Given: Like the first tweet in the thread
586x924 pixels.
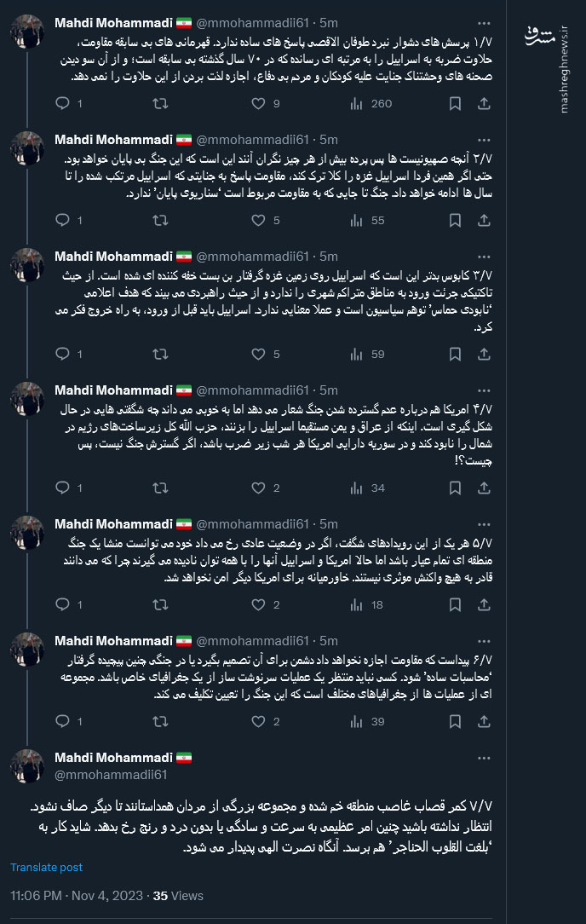Looking at the screenshot, I should click(257, 104).
